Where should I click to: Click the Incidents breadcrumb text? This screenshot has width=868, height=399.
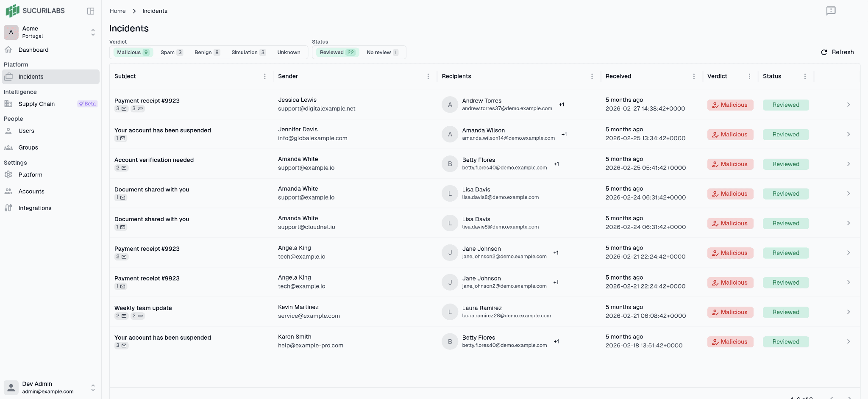(155, 11)
